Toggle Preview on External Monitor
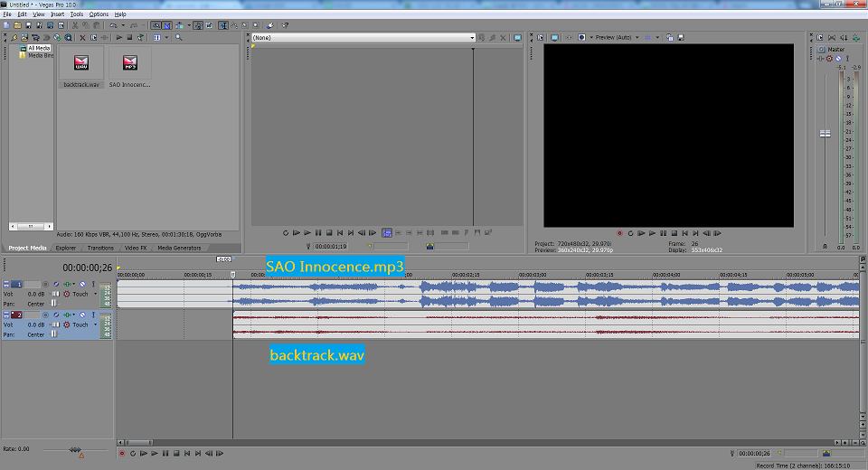The height and width of the screenshot is (470, 868). click(554, 38)
